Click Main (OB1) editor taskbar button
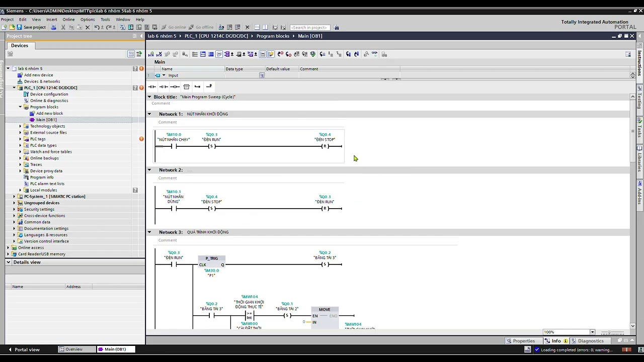The width and height of the screenshot is (644, 362). click(x=115, y=349)
